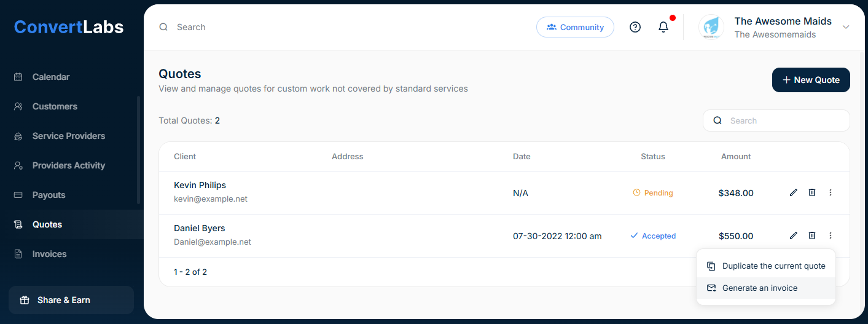Image resolution: width=868 pixels, height=324 pixels.
Task: Open the notifications bell
Action: pyautogui.click(x=663, y=27)
